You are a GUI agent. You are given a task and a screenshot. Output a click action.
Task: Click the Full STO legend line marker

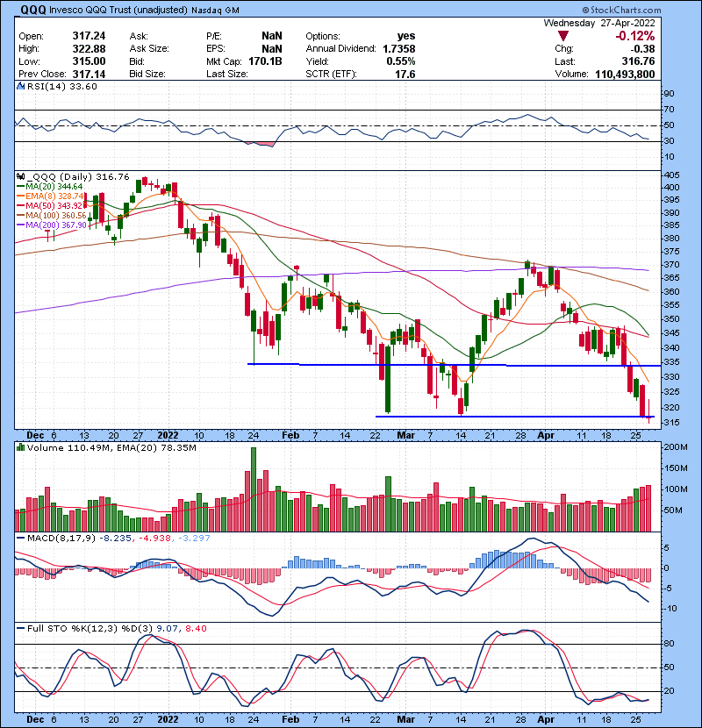(x=19, y=626)
